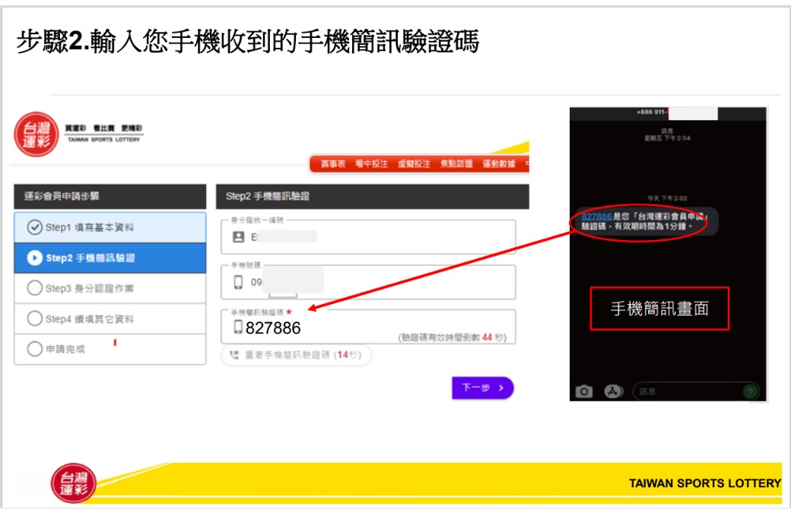Click the verification code field showing 827886

(368, 327)
